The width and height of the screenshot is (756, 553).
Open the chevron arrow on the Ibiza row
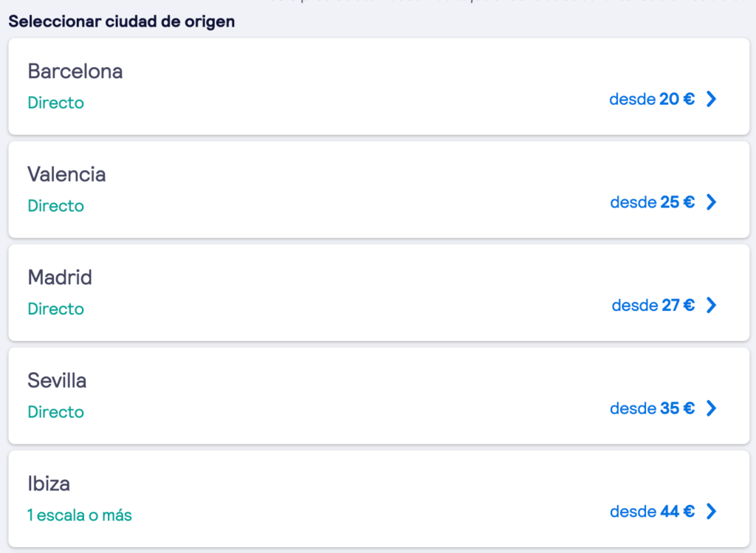[x=711, y=512]
